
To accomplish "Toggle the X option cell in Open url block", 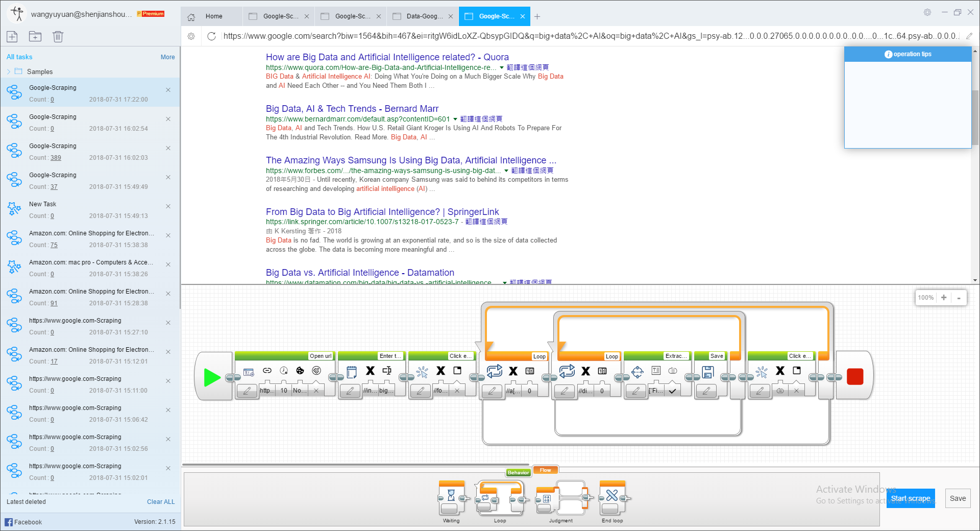I will pos(316,391).
